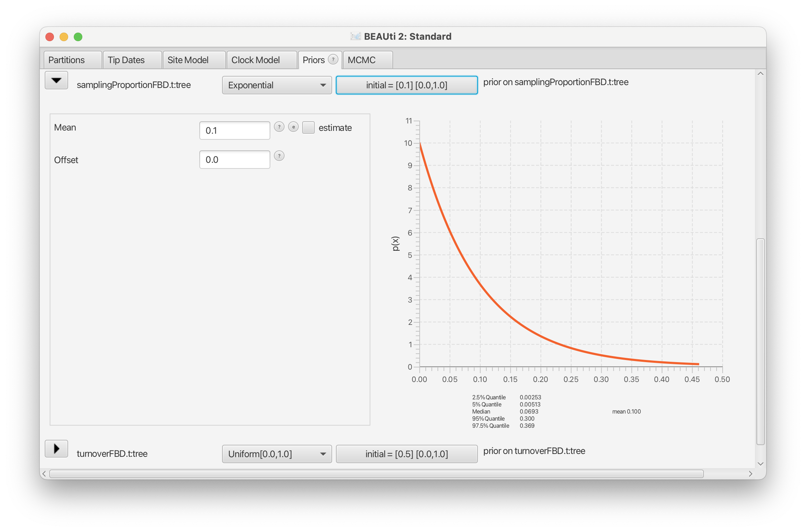The image size is (806, 532).
Task: Click the Offset value input field
Action: [234, 160]
